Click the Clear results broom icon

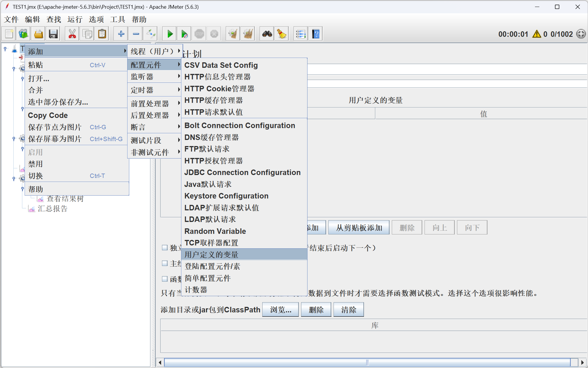click(x=233, y=34)
